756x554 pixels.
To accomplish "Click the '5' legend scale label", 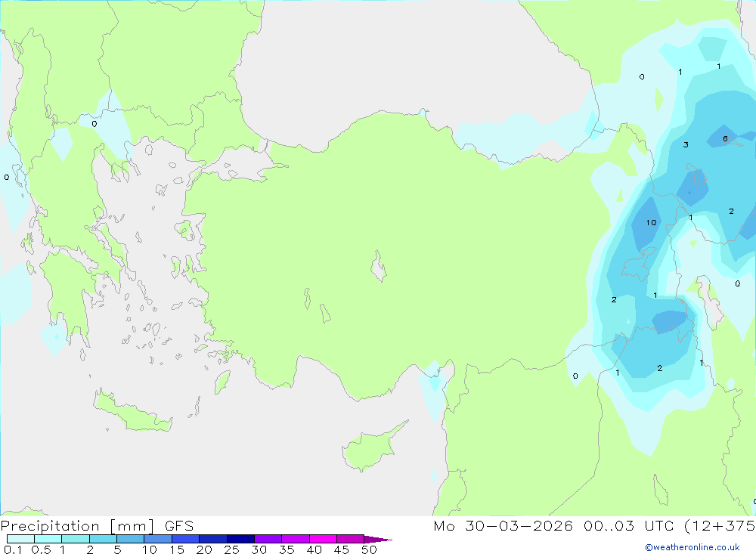I will pos(117,549).
